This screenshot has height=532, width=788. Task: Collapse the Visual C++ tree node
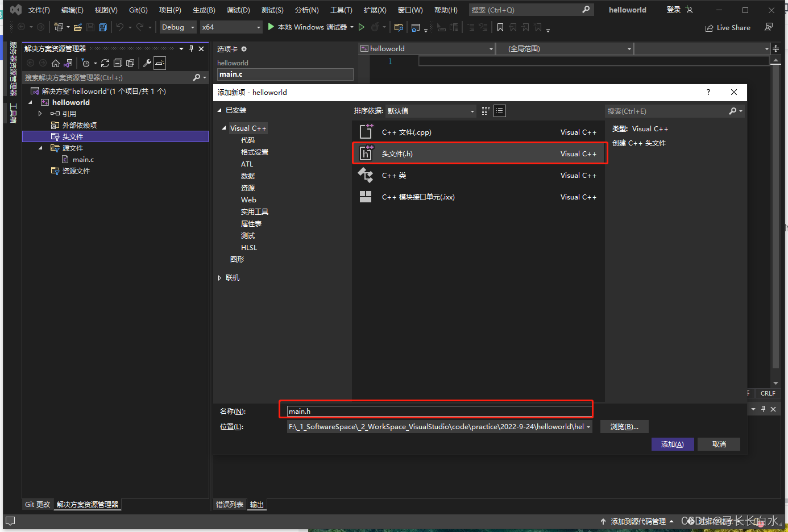[224, 128]
